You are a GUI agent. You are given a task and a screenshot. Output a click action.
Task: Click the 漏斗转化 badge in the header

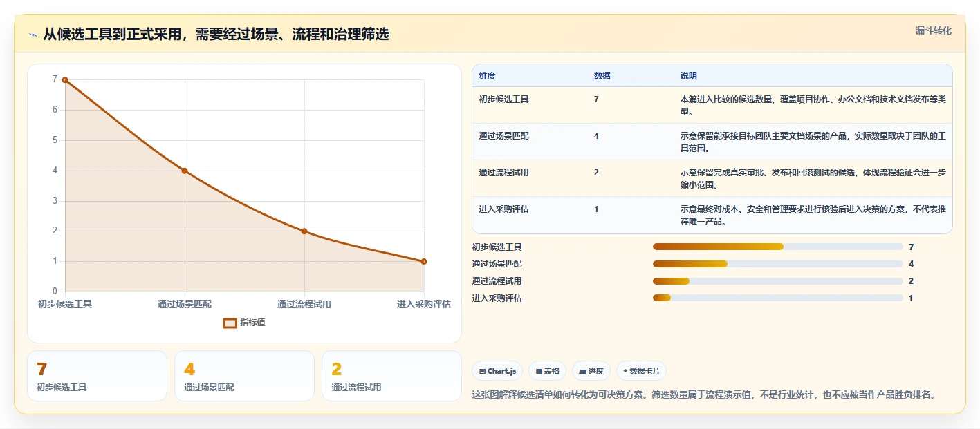click(933, 30)
